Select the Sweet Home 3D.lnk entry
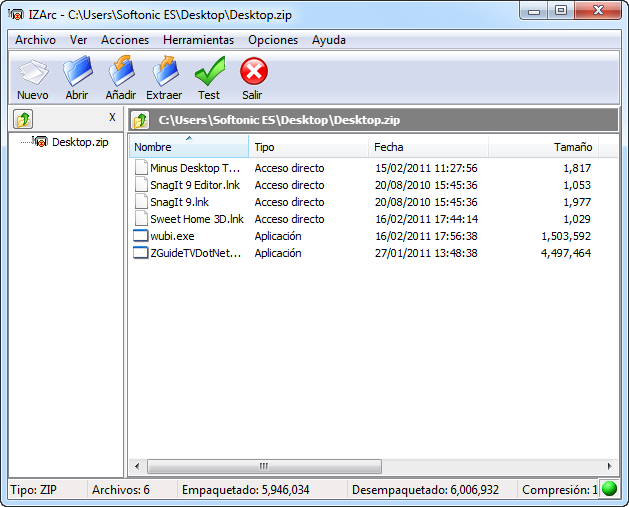The width and height of the screenshot is (629, 507). (x=197, y=219)
